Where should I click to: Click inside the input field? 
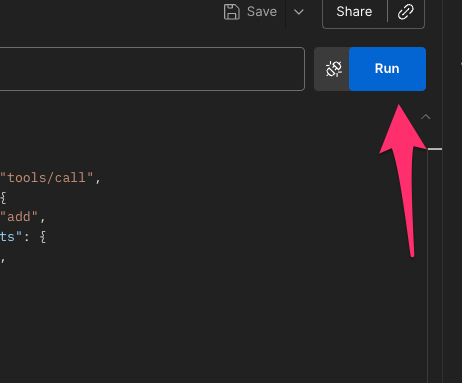coord(152,69)
